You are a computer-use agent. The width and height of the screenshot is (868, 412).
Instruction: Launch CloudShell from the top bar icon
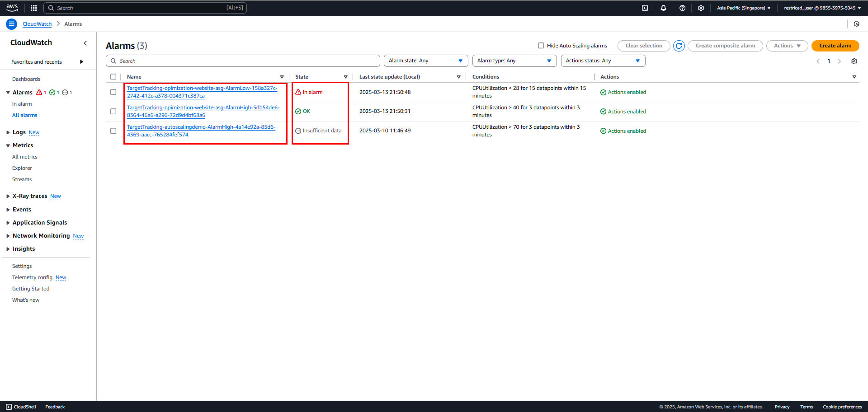pyautogui.click(x=645, y=8)
